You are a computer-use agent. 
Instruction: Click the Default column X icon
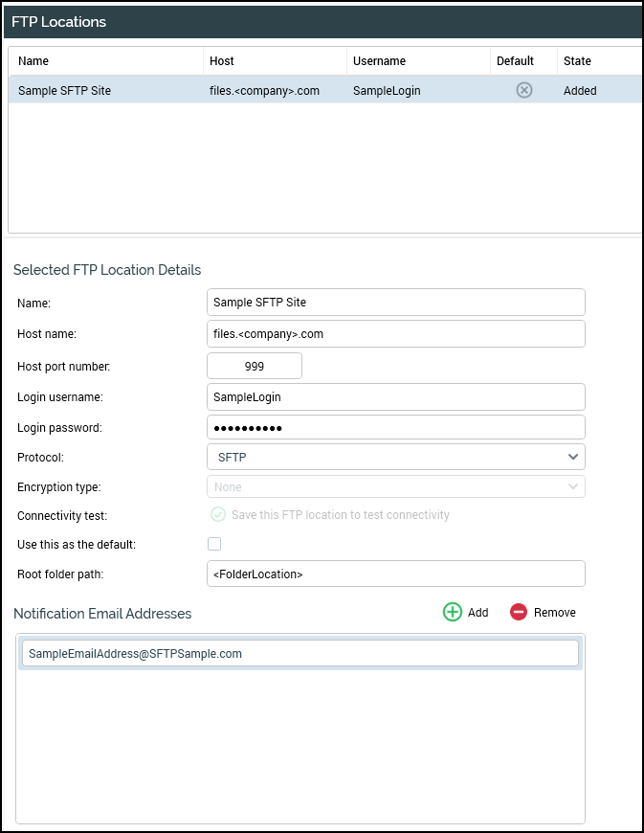coord(524,90)
